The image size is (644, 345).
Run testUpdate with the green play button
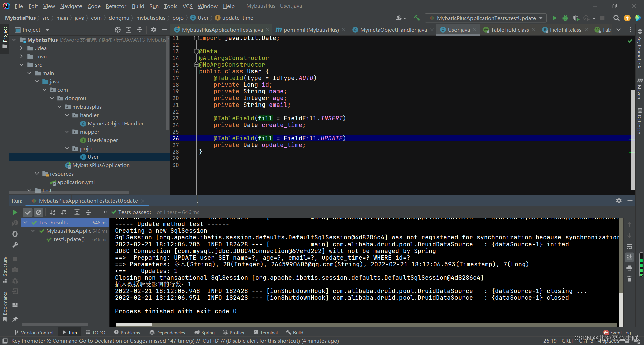pos(554,18)
